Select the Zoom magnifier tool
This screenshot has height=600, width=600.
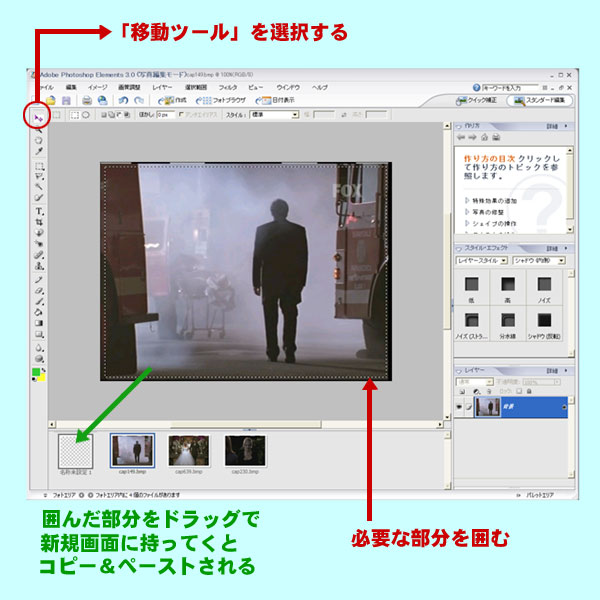pyautogui.click(x=39, y=130)
